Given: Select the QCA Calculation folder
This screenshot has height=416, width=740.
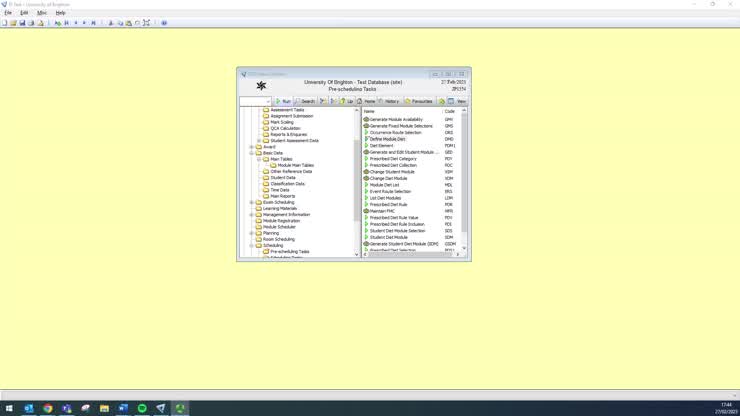Looking at the screenshot, I should [285, 128].
